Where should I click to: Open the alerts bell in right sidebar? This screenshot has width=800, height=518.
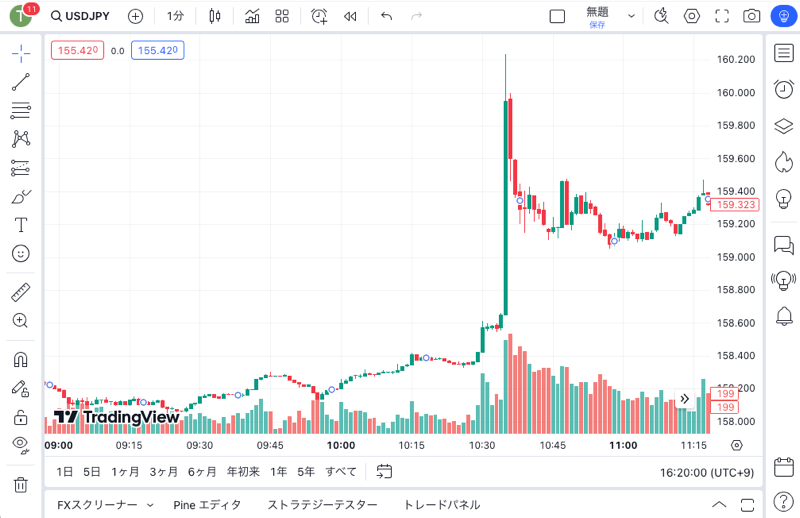[784, 316]
